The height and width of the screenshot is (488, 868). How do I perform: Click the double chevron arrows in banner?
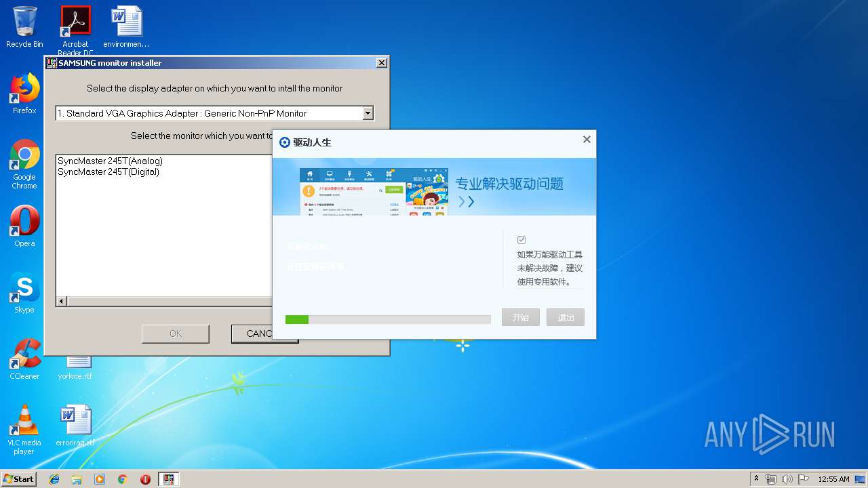[466, 201]
